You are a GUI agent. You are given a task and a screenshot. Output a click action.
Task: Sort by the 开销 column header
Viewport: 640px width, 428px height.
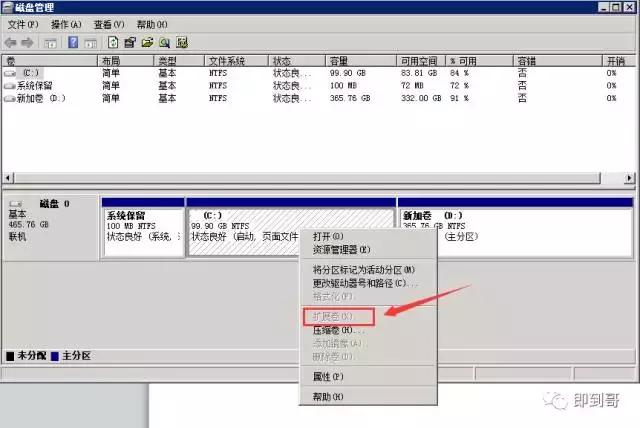click(x=619, y=61)
